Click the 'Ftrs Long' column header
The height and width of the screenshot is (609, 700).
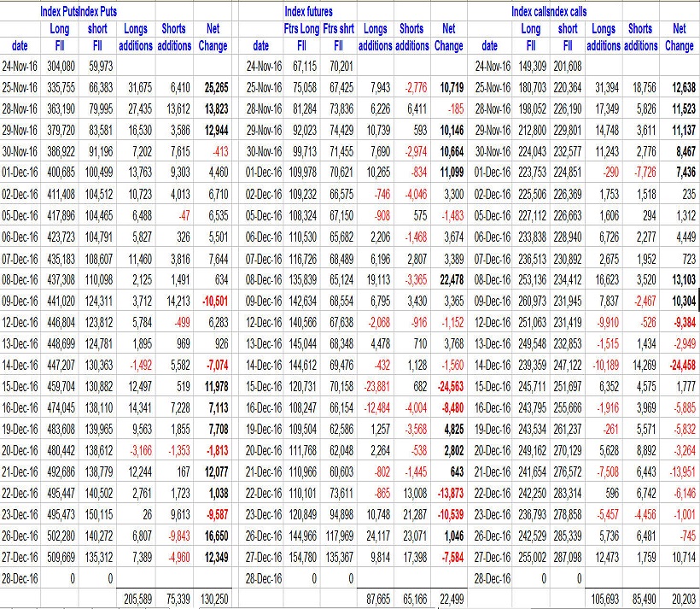pyautogui.click(x=301, y=29)
